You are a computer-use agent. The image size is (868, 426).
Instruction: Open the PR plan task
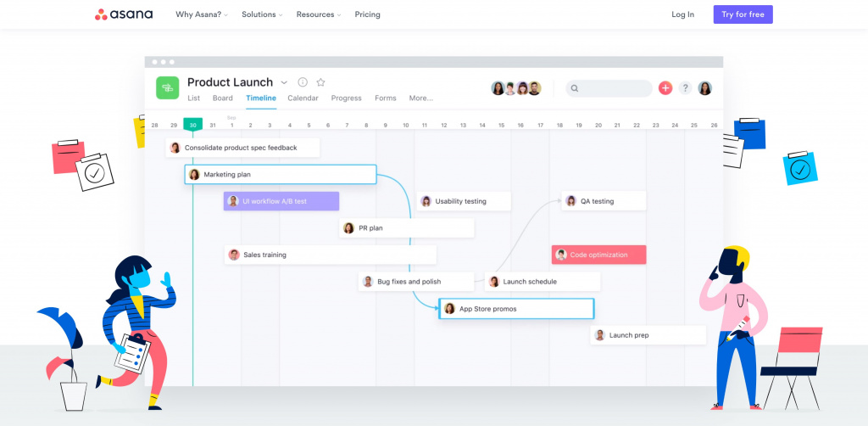[x=406, y=228]
